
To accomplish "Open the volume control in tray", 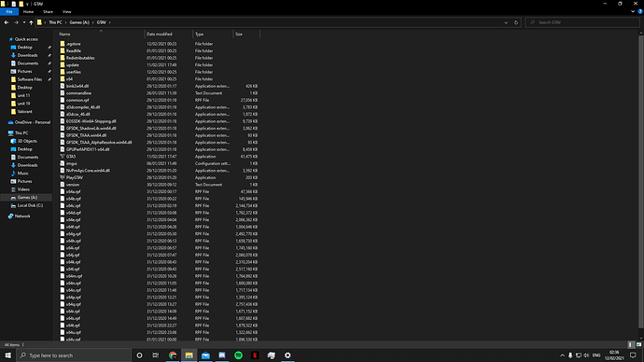I will point(586,355).
